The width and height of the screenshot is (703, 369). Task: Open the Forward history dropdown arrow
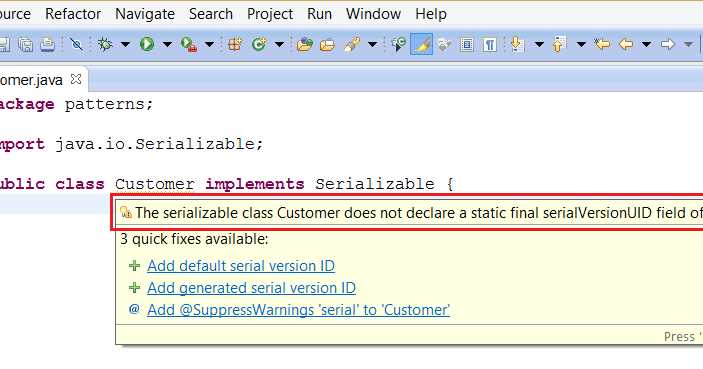(x=688, y=44)
